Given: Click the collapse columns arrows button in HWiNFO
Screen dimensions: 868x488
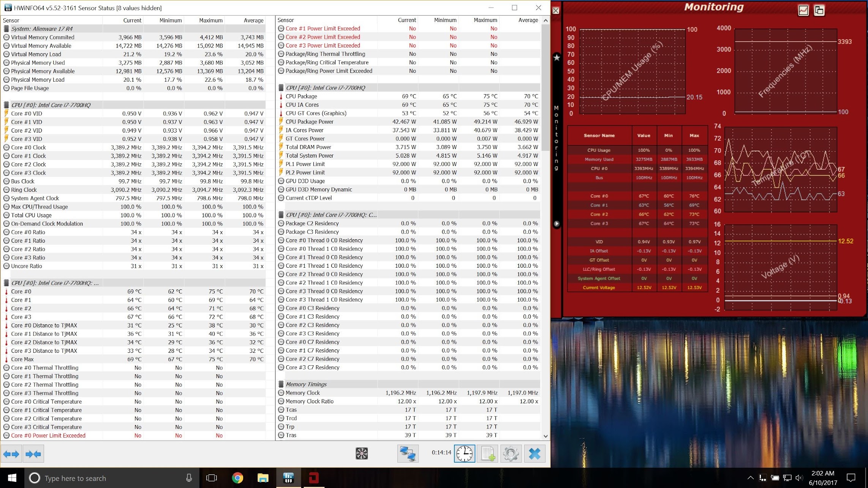Looking at the screenshot, I should (x=33, y=454).
